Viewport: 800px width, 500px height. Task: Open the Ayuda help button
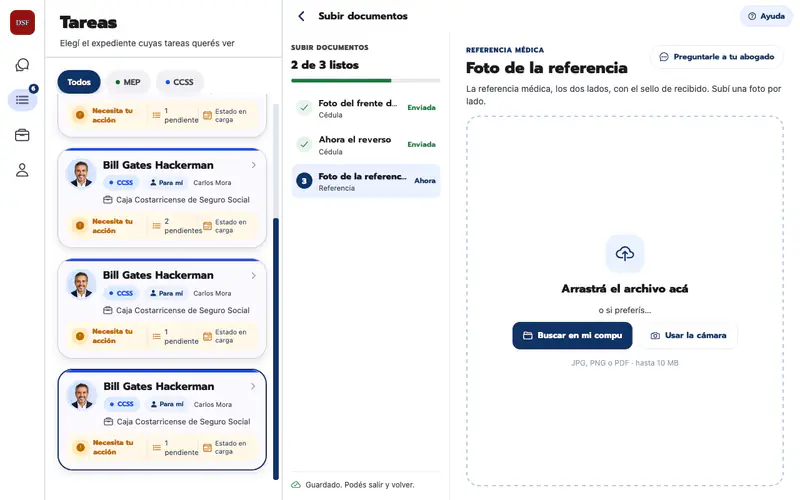pos(766,16)
